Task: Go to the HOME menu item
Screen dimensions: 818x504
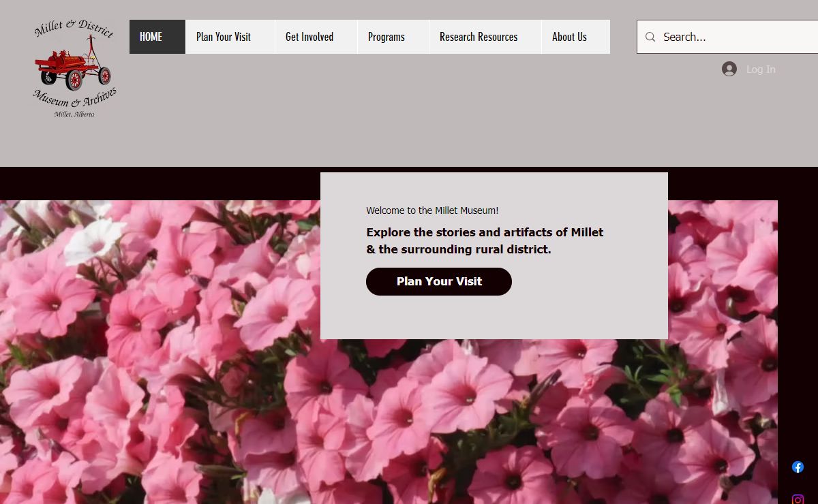Action: [x=157, y=37]
